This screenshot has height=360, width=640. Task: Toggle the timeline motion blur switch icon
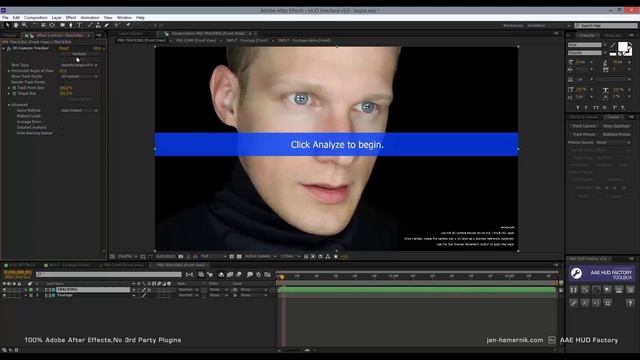[239, 275]
